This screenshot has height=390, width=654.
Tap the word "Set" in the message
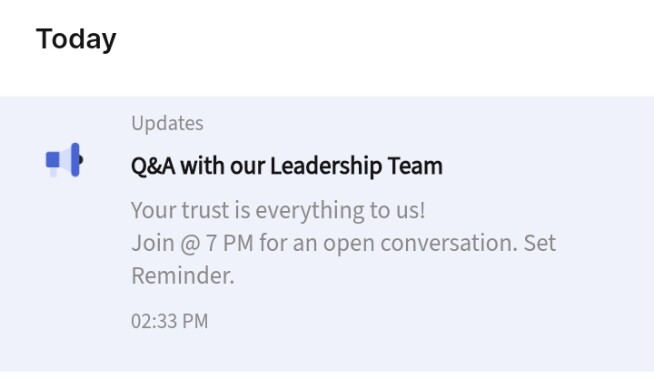(540, 243)
